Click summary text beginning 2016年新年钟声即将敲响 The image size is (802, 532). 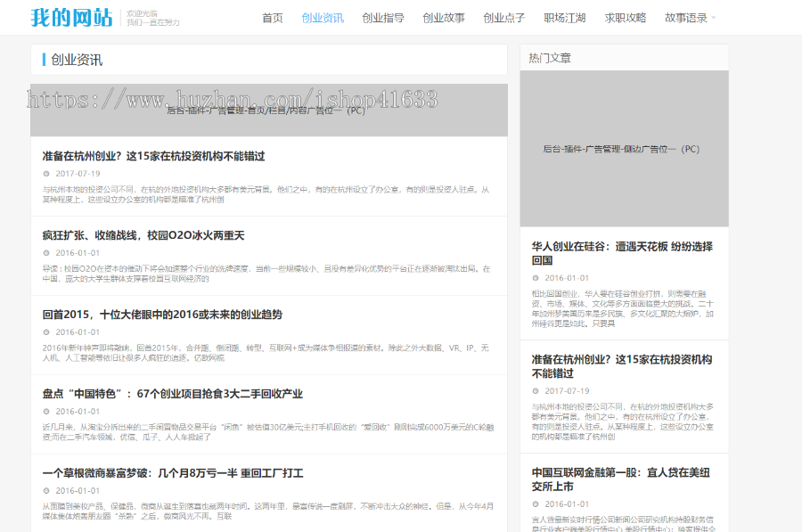click(x=266, y=353)
